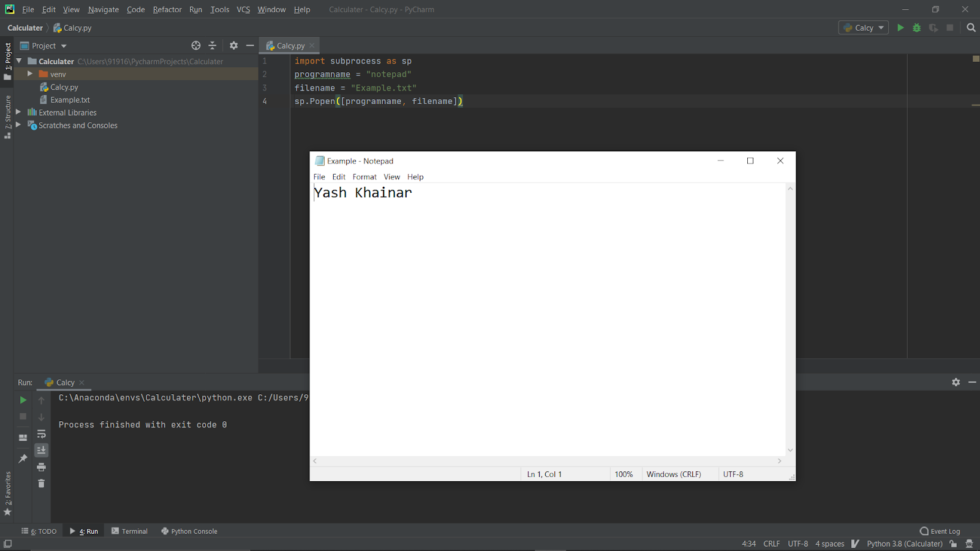Start debugging with the bug icon

916,28
